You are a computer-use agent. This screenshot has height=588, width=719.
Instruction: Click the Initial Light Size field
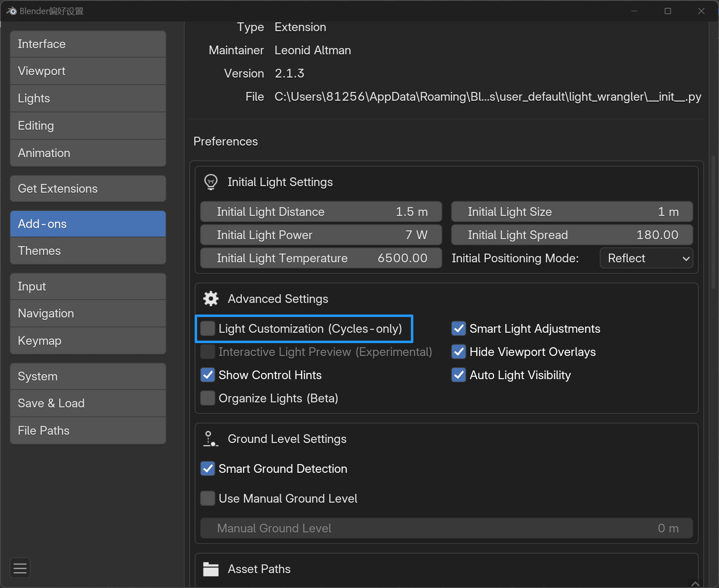click(572, 212)
